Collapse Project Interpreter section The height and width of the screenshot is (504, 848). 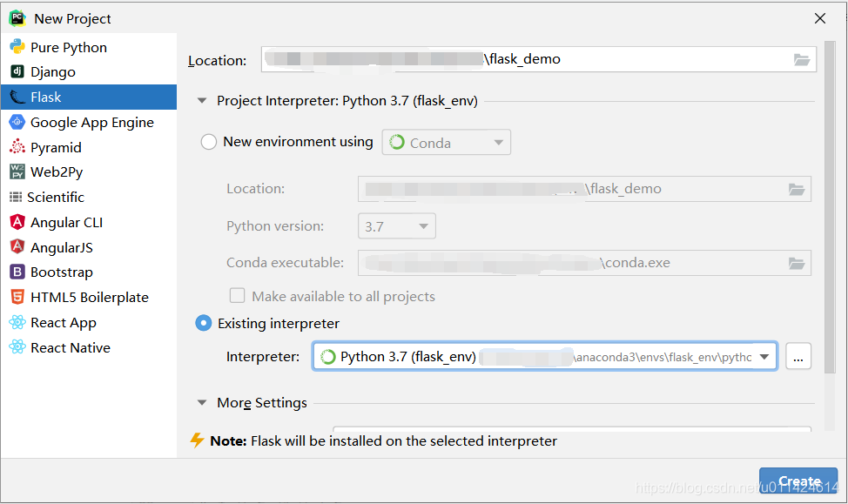click(202, 101)
